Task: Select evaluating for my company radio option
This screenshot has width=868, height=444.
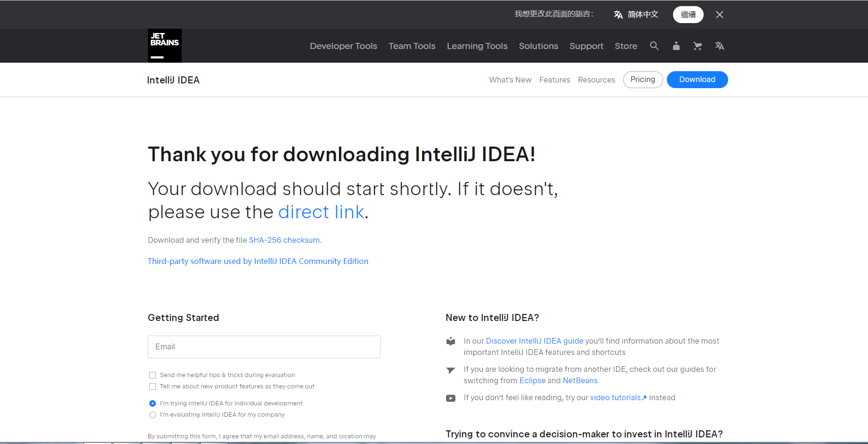Action: click(153, 415)
